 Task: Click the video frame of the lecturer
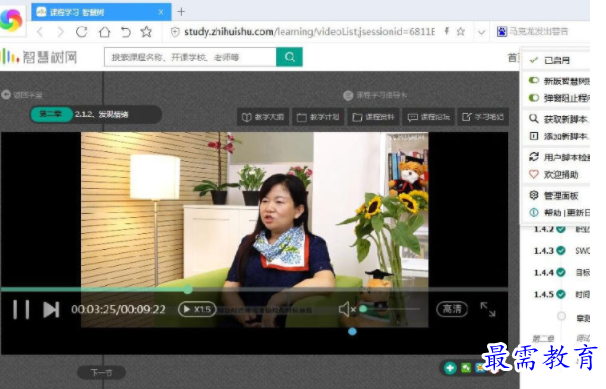[x=254, y=229]
